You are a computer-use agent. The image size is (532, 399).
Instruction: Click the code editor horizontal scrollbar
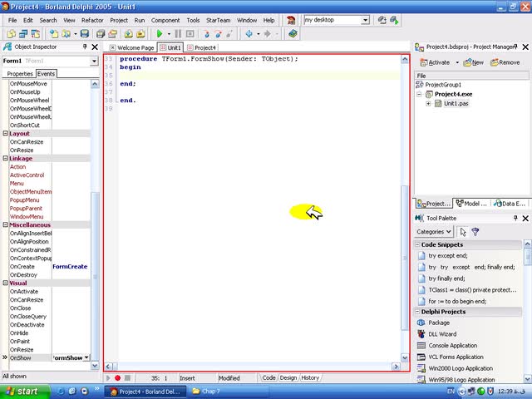(x=253, y=367)
